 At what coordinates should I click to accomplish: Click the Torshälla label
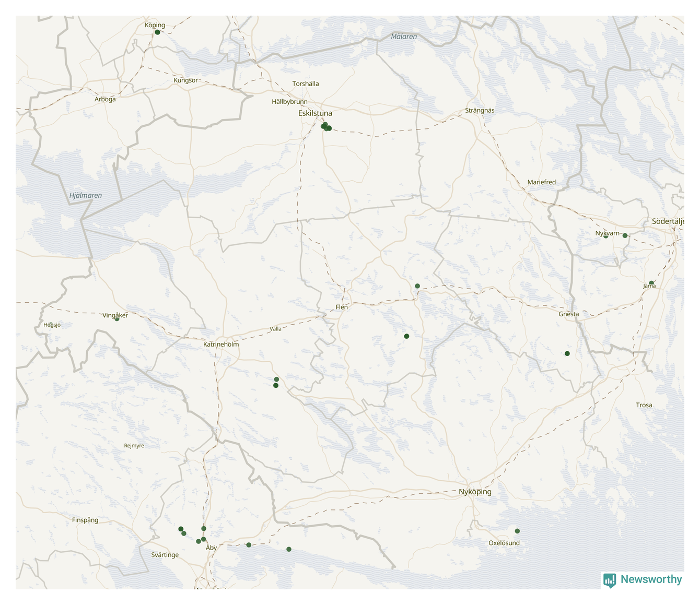coord(306,84)
